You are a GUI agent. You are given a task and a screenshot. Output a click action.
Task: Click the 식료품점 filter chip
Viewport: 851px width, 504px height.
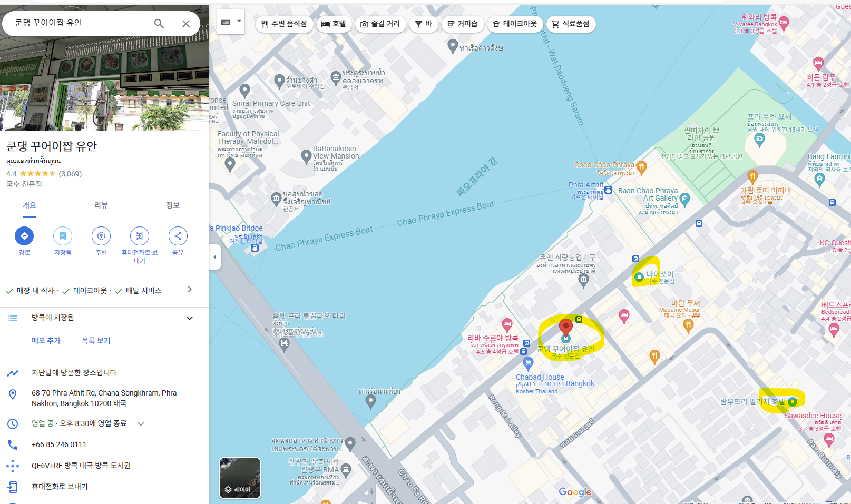(571, 24)
